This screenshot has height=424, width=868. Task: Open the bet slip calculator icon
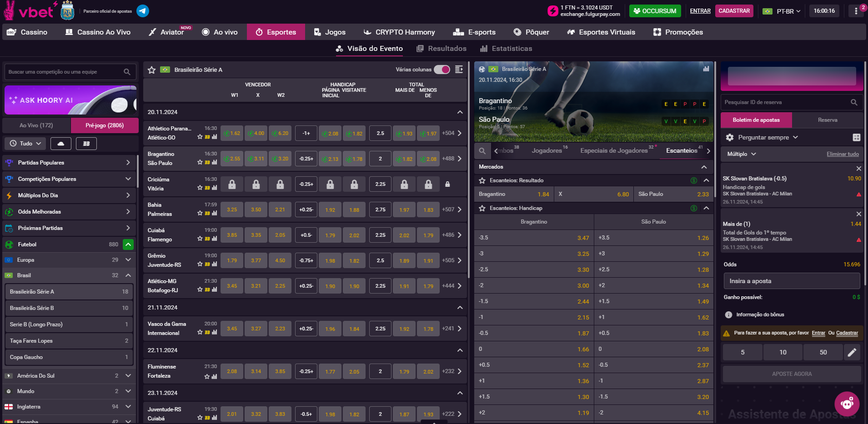point(856,137)
